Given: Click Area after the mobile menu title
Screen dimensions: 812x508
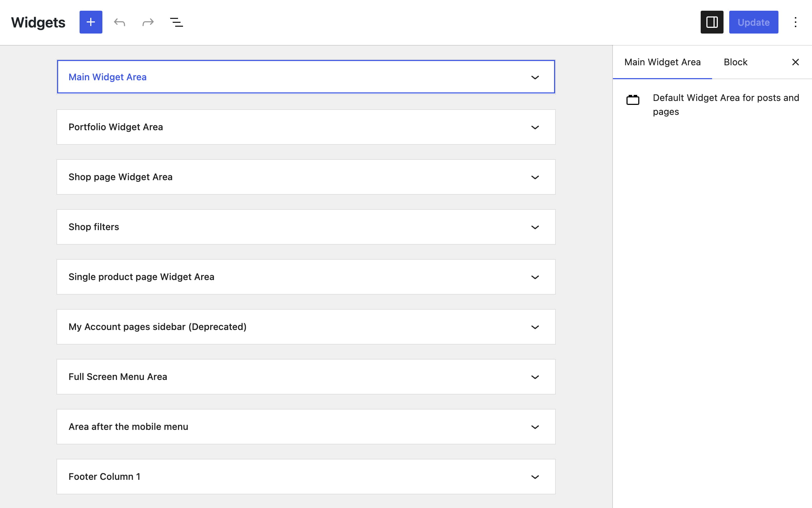Looking at the screenshot, I should click(128, 427).
